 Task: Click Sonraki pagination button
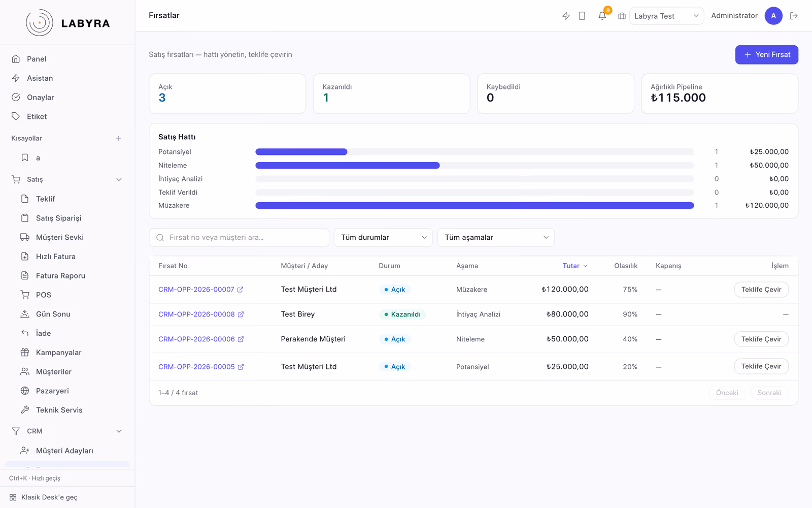click(x=769, y=393)
